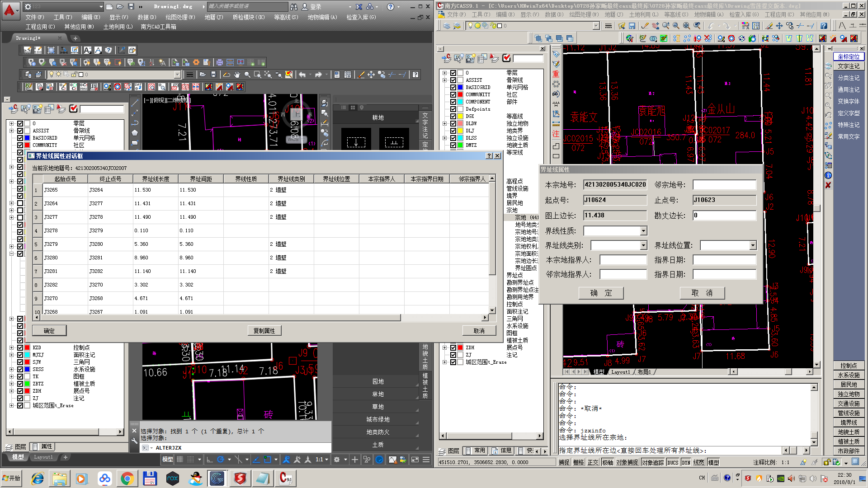The width and height of the screenshot is (868, 488).
Task: Click 取消 in the 界址线属性对话框
Action: pyautogui.click(x=479, y=331)
